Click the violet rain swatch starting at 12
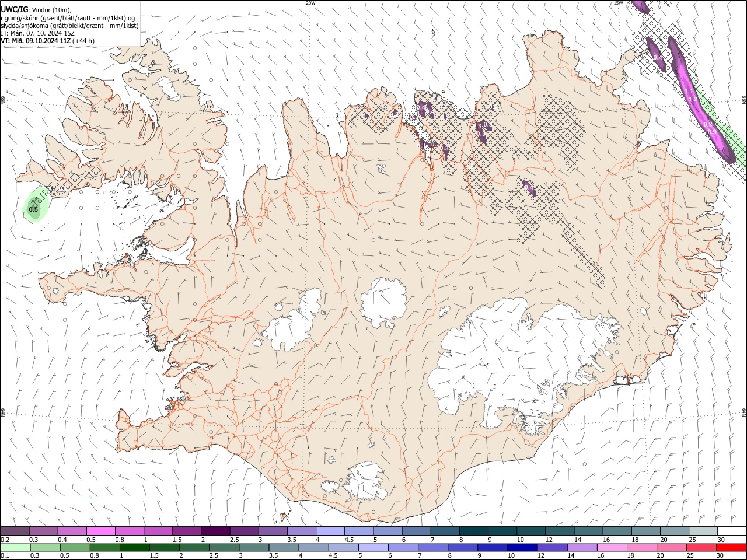The height and width of the screenshot is (560, 747). [x=552, y=547]
